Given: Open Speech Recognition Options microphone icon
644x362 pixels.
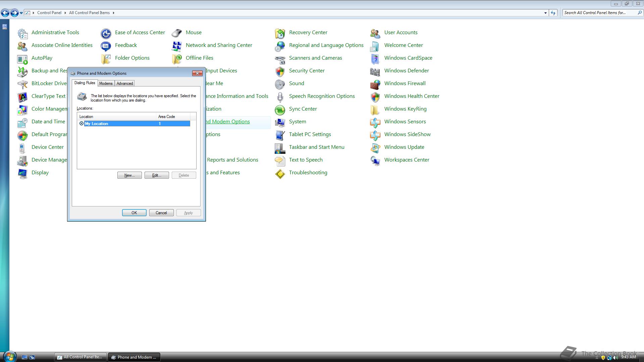Looking at the screenshot, I should (x=280, y=97).
